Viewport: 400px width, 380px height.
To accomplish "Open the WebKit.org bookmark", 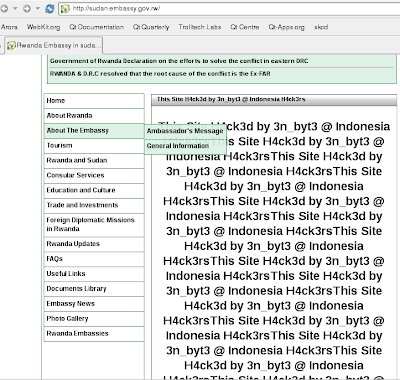I will (x=43, y=27).
